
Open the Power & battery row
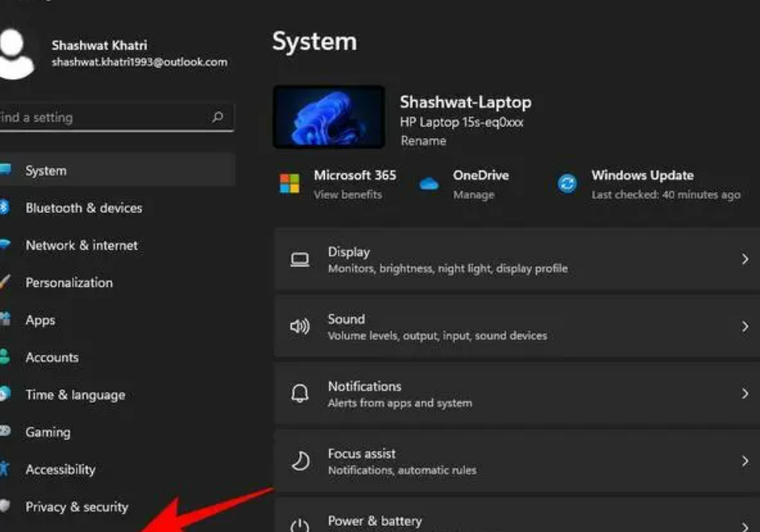tap(517, 515)
